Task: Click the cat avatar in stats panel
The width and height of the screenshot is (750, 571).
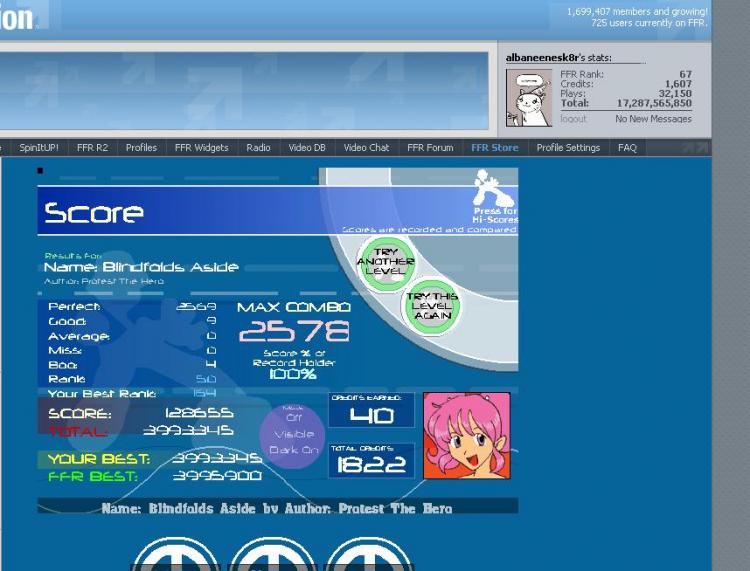Action: (529, 98)
